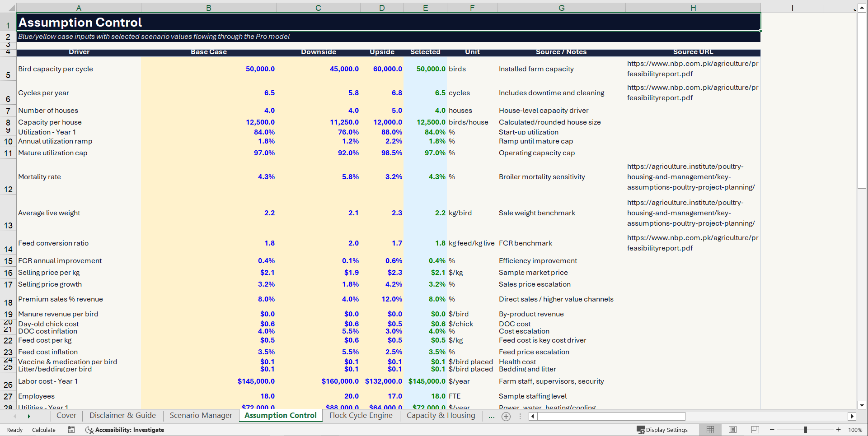The image size is (868, 436).
Task: Click the Select All corner triangle
Action: click(x=11, y=8)
